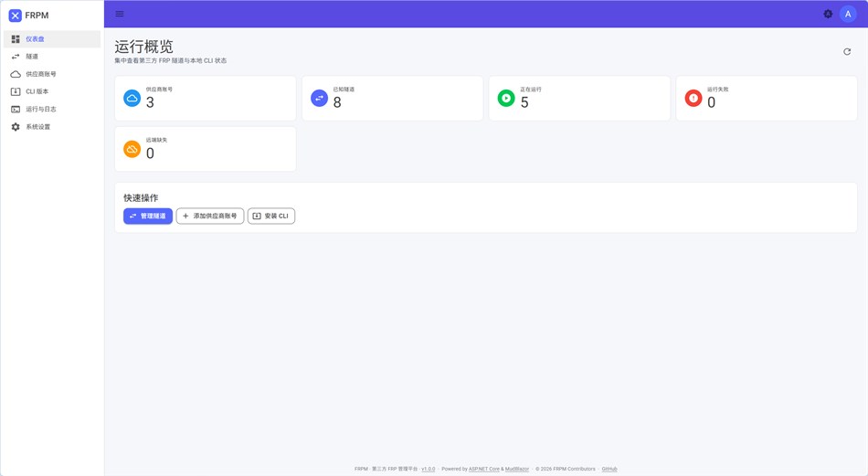Refresh the overview with the reload icon
868x476 pixels.
846,51
